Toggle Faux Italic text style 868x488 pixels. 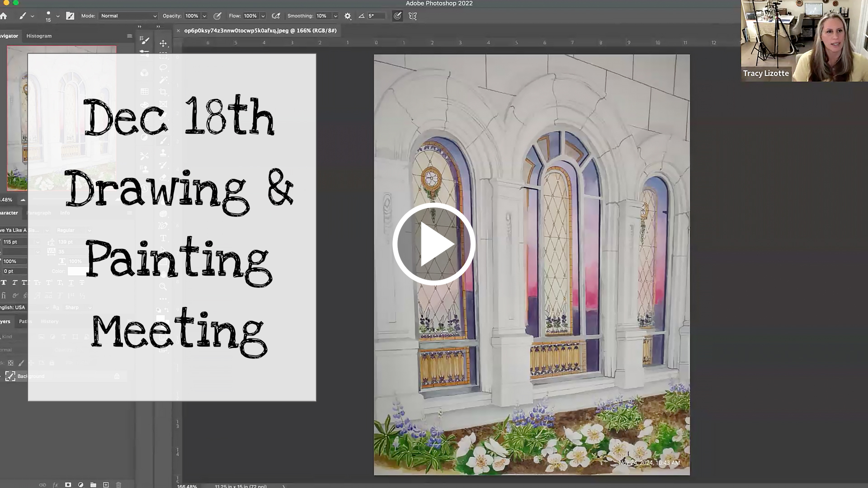[x=14, y=282]
